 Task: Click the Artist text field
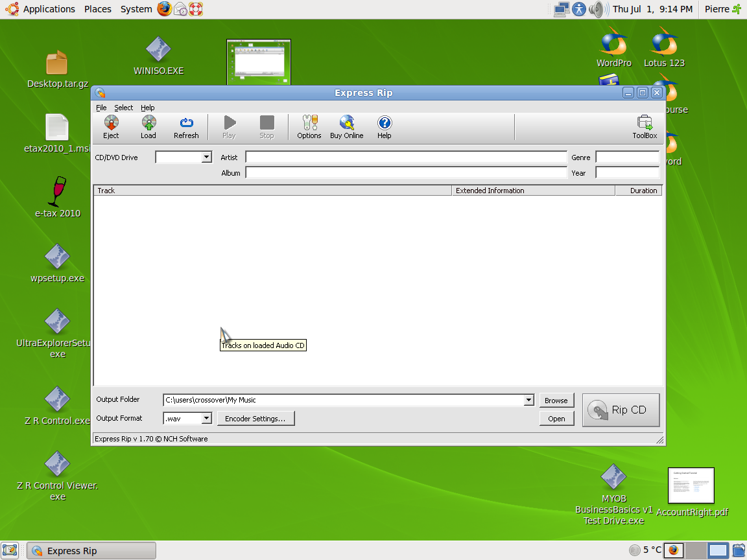tap(406, 157)
